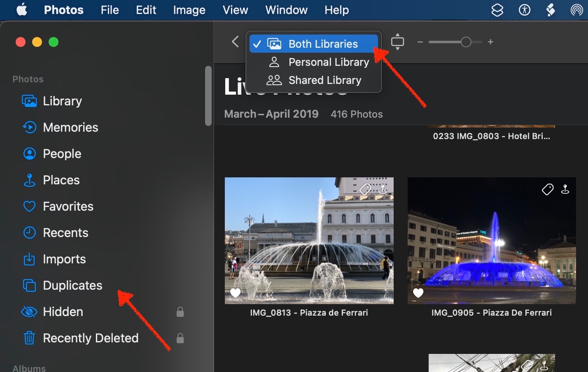This screenshot has height=372, width=588.
Task: Click the location pin badge on IMG_0905
Action: [565, 189]
